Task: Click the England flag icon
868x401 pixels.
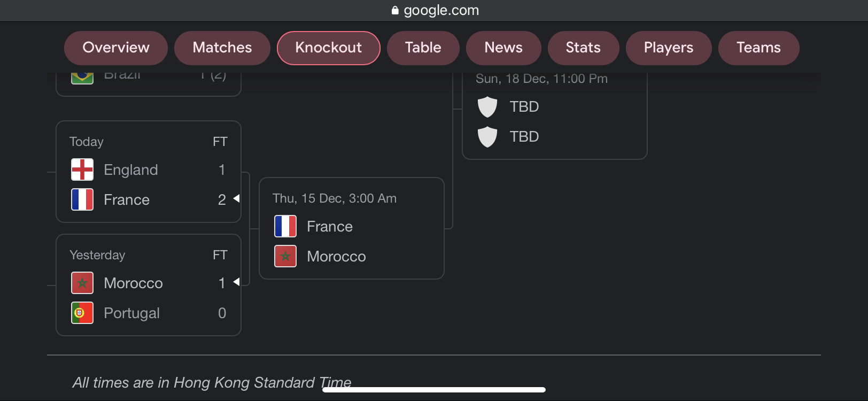Action: (82, 169)
